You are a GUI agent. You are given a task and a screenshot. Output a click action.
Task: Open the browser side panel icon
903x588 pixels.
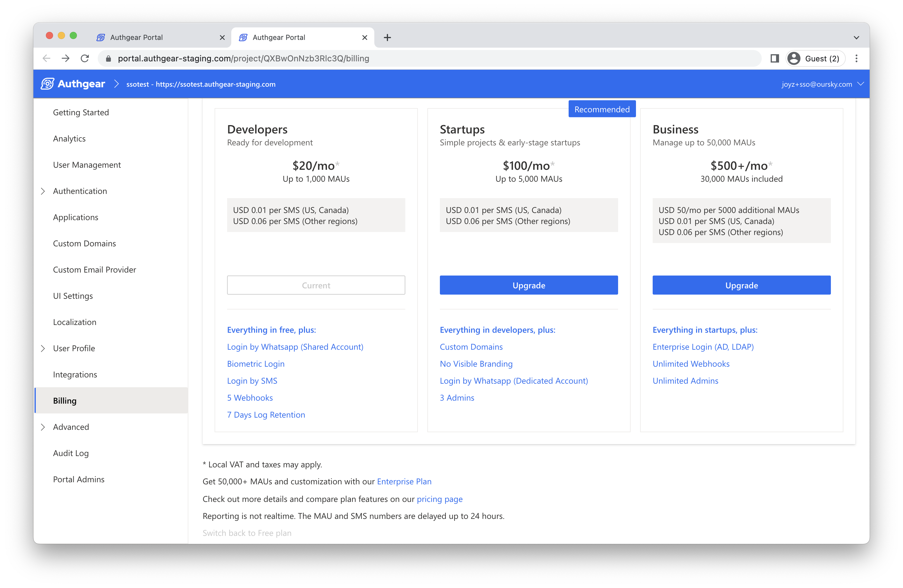pos(774,58)
